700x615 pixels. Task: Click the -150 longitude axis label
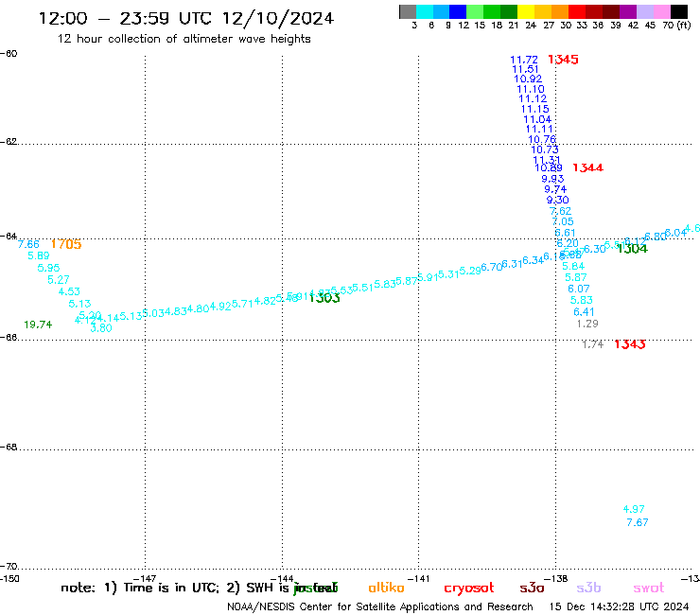click(9, 579)
